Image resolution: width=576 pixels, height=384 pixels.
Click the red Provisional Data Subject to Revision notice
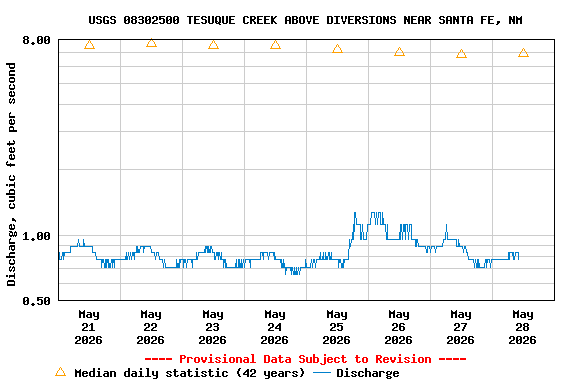(305, 359)
